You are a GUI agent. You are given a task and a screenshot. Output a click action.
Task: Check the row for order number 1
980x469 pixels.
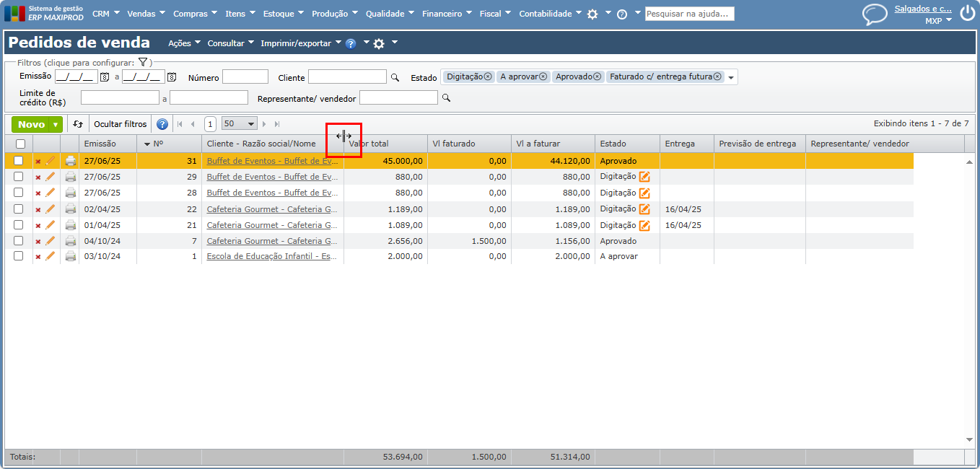(19, 256)
